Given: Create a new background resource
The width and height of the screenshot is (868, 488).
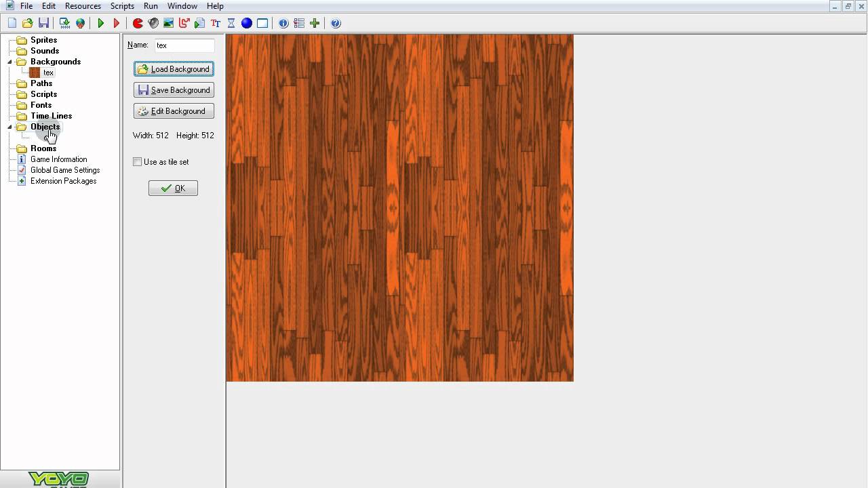Looking at the screenshot, I should click(x=169, y=23).
